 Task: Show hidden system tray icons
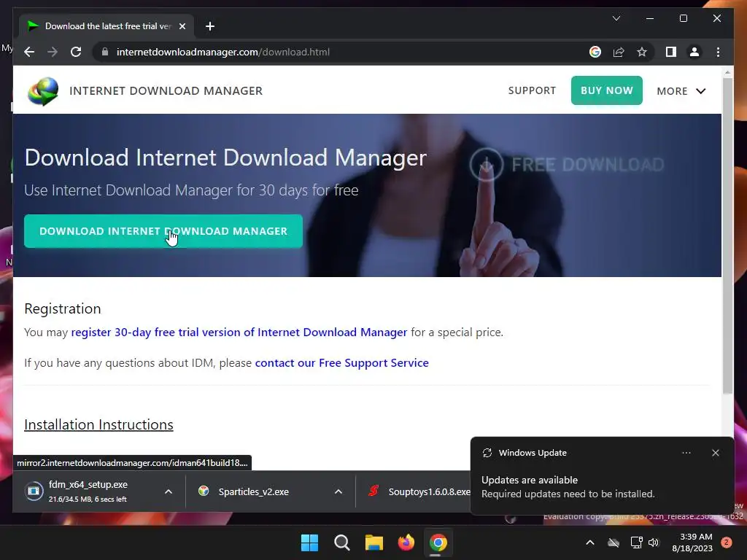pos(589,542)
